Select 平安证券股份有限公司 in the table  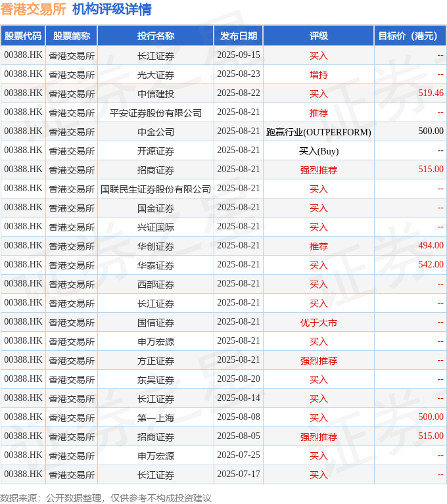[156, 113]
